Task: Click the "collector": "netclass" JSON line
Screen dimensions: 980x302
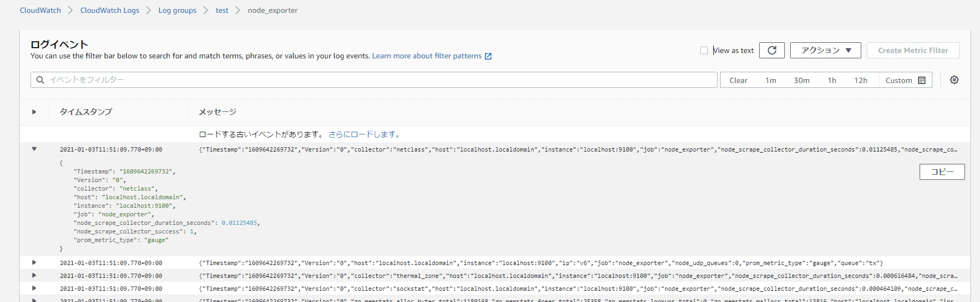Action: click(x=115, y=188)
